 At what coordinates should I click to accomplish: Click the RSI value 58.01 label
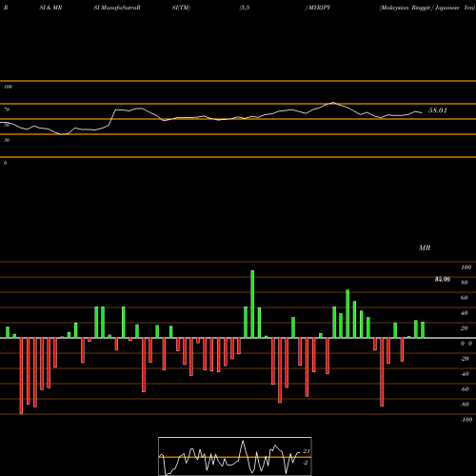[x=437, y=110]
